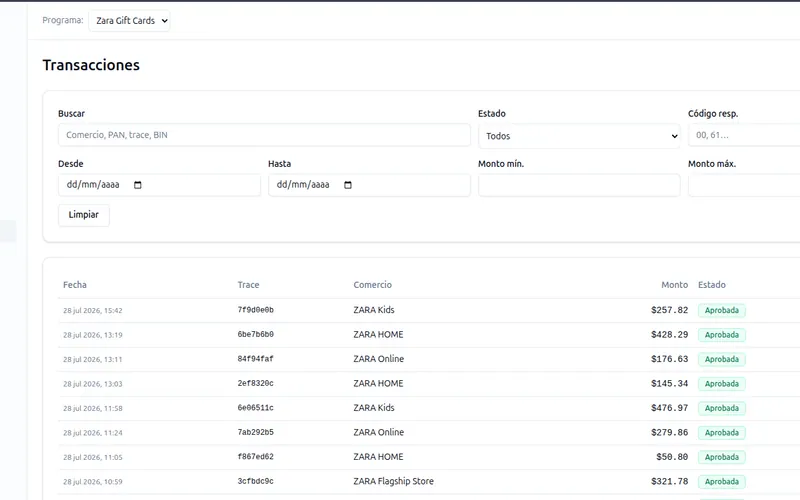This screenshot has height=500, width=800.
Task: Click the Buscar search field
Action: pyautogui.click(x=264, y=135)
